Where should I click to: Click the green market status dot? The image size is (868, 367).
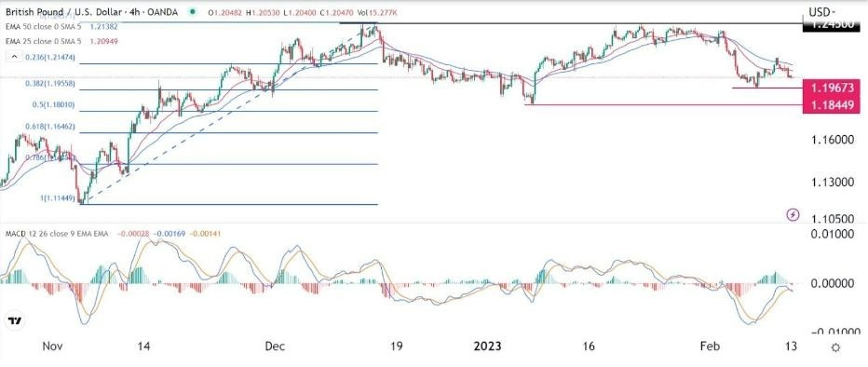[192, 11]
